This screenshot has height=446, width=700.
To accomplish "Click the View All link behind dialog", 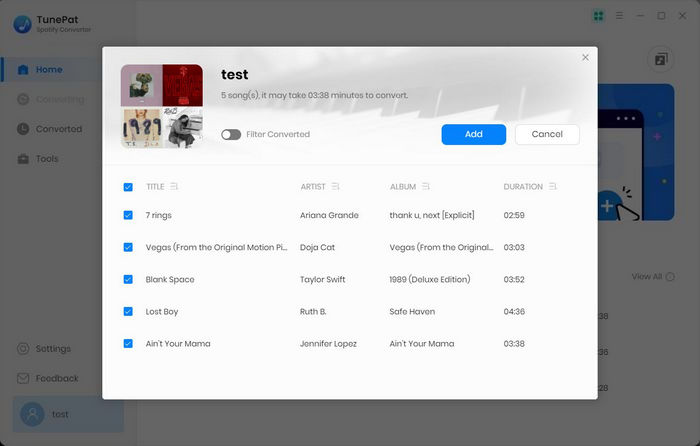I will [647, 277].
